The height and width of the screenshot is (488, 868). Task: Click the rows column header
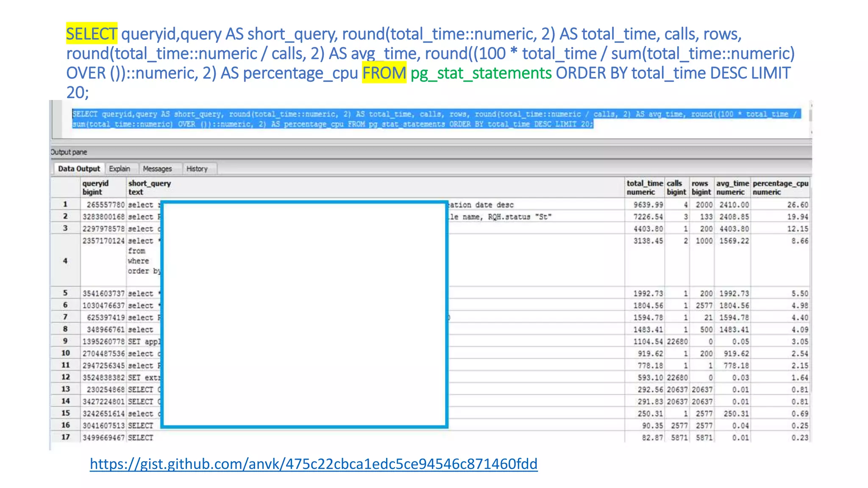pyautogui.click(x=701, y=187)
